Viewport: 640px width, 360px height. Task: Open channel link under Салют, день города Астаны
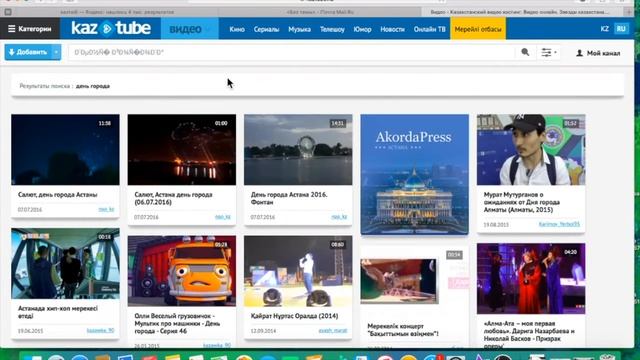(x=106, y=209)
